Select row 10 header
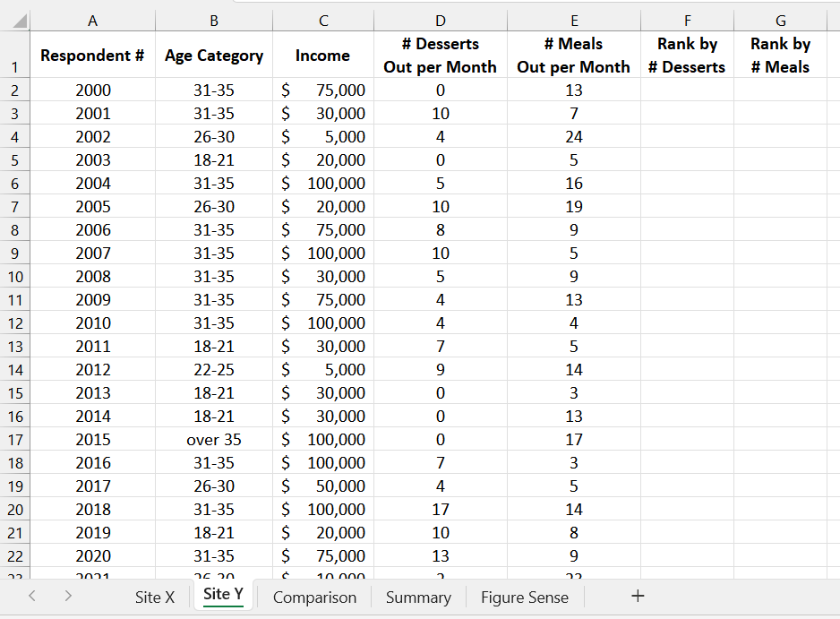 point(14,277)
